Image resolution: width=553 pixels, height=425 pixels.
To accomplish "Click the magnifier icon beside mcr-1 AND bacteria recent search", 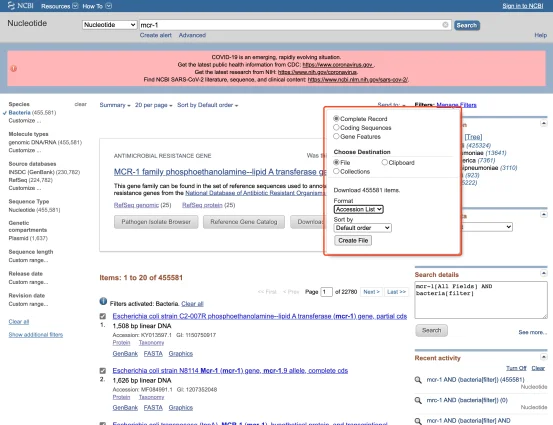I will coord(418,380).
